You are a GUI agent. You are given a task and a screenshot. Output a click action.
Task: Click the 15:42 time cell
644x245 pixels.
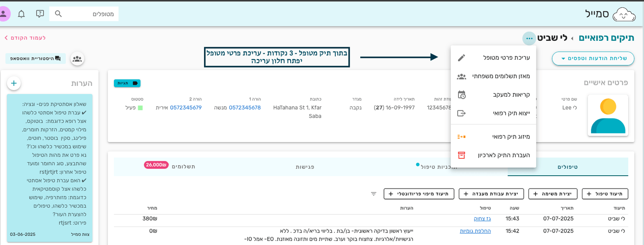tap(512, 231)
